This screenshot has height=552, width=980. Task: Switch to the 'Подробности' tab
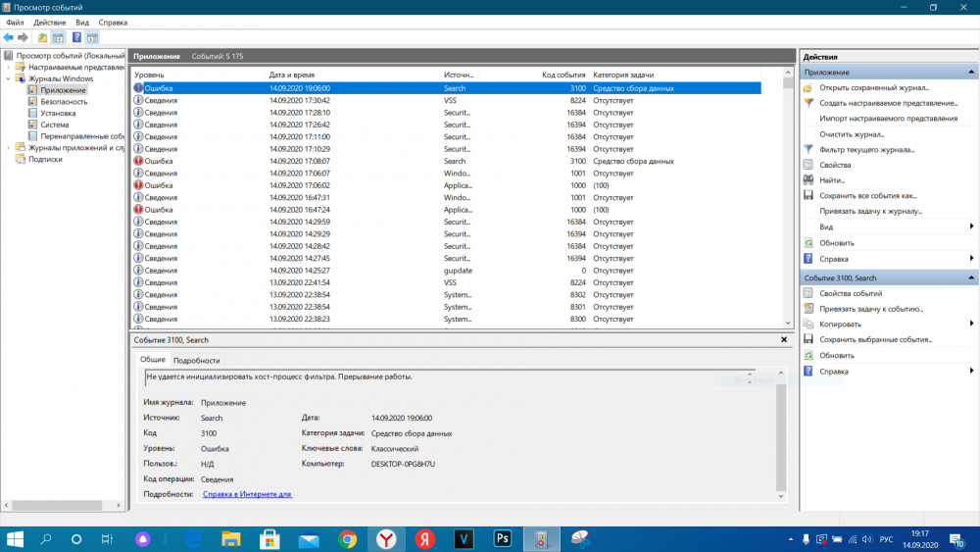point(196,361)
